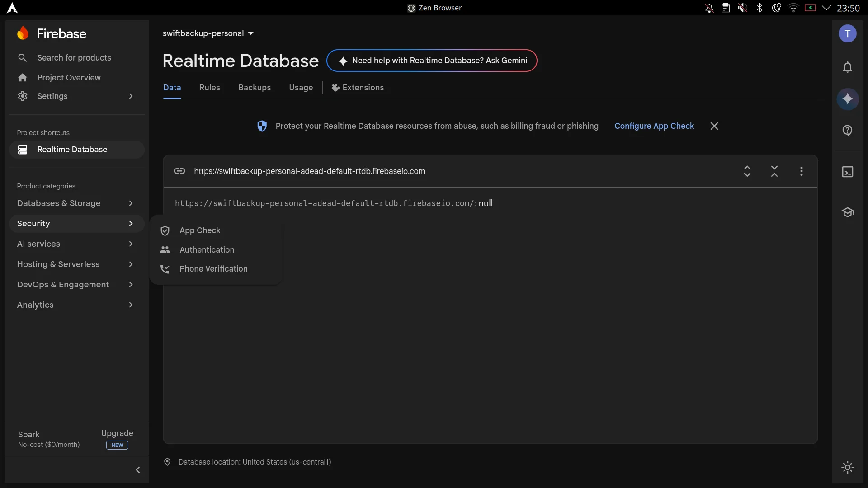Click Project Overview label
Screen dimensions: 868x488
tap(69, 78)
